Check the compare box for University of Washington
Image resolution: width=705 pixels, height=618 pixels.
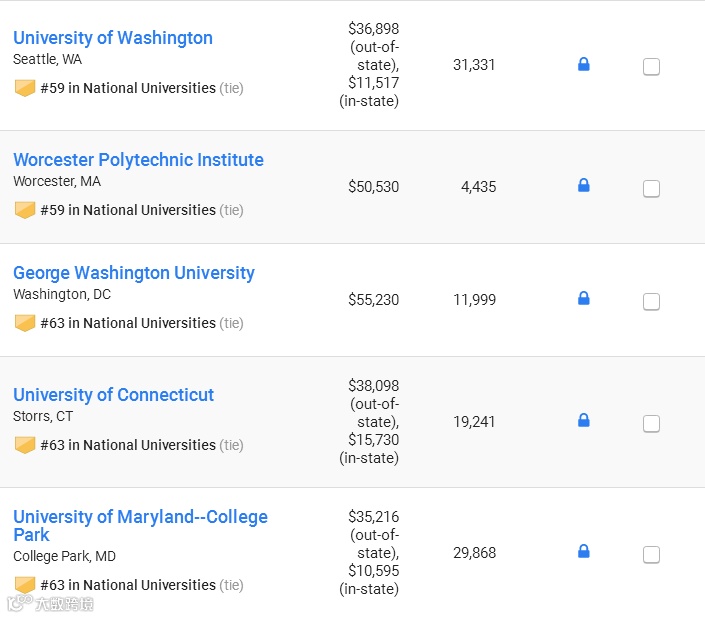[x=651, y=67]
